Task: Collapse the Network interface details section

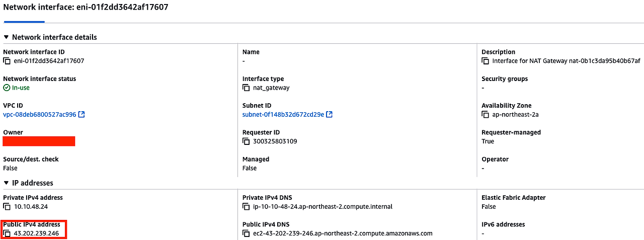Action: click(6, 37)
